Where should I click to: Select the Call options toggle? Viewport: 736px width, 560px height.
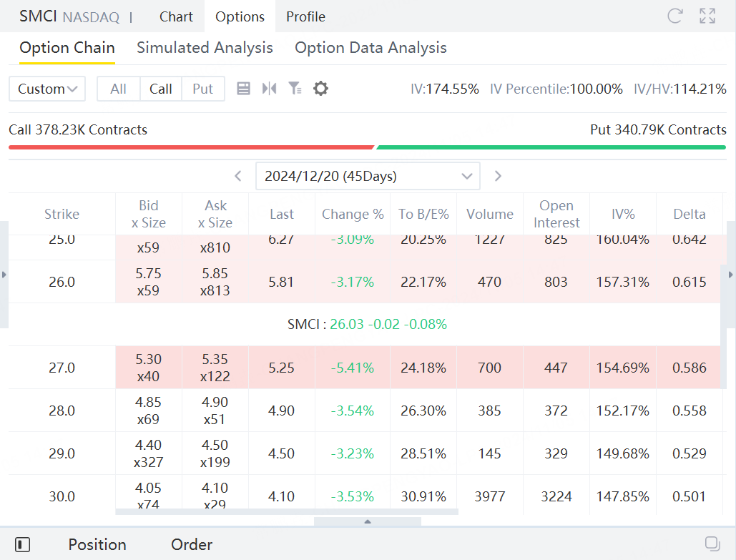point(161,89)
